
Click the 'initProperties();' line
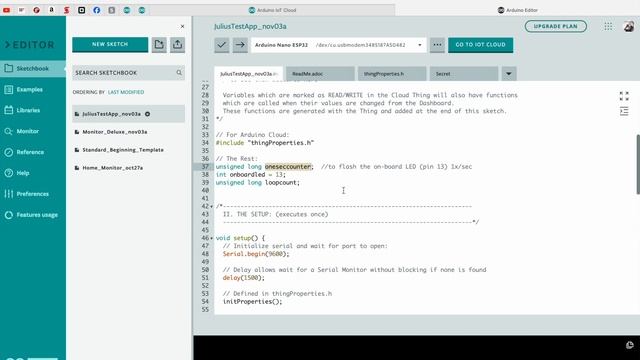point(252,302)
